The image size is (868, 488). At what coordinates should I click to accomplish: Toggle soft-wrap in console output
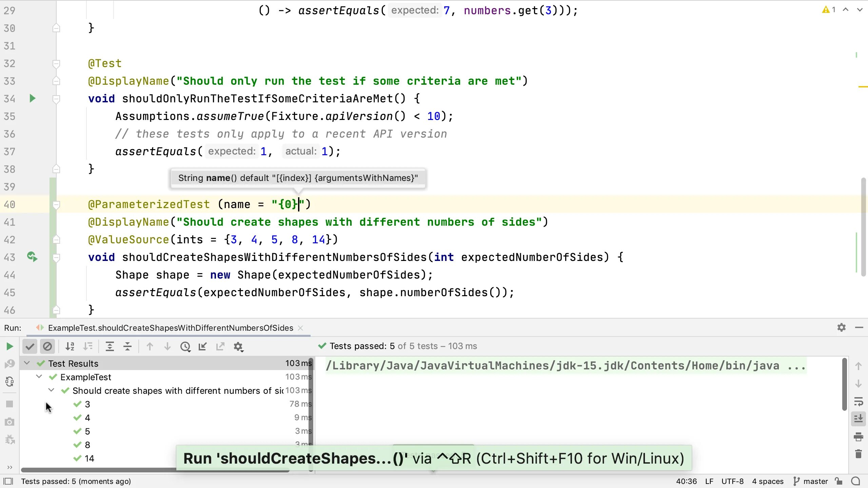[x=859, y=402]
